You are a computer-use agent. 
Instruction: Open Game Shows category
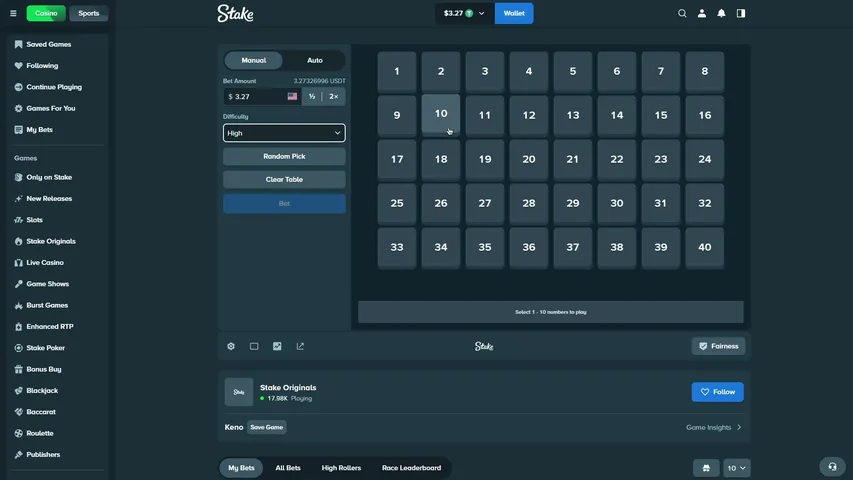pyautogui.click(x=47, y=284)
